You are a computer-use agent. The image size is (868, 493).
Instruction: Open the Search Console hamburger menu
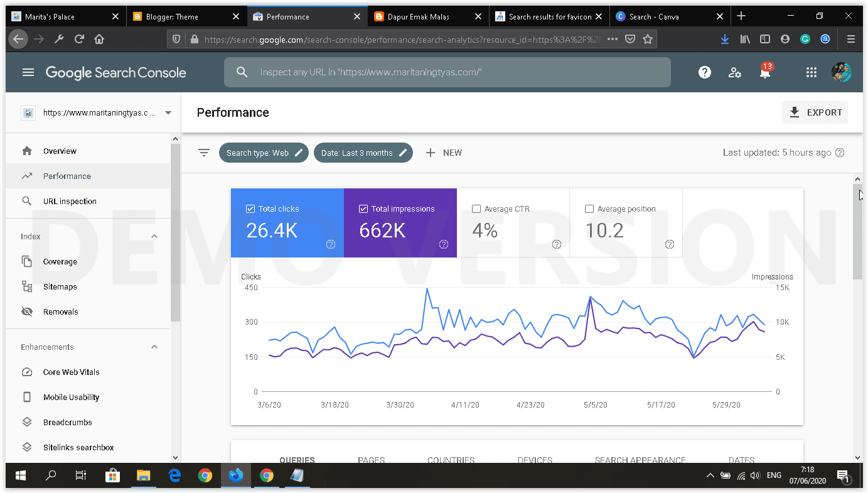(28, 72)
